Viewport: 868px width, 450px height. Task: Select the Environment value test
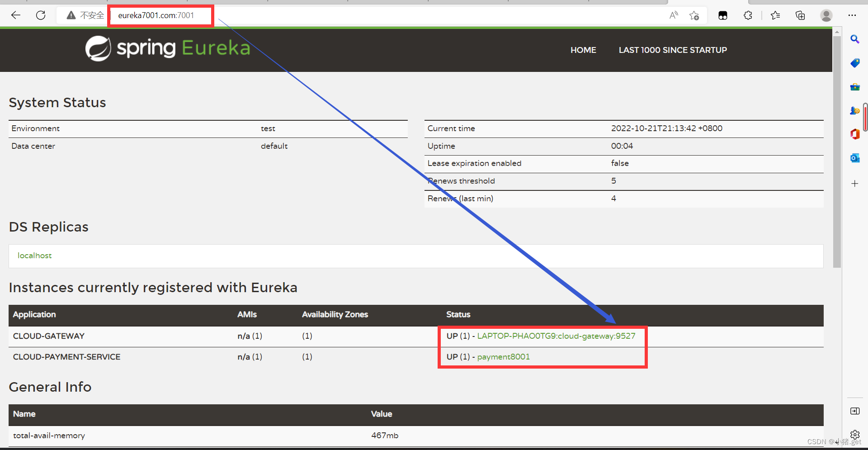(x=268, y=128)
